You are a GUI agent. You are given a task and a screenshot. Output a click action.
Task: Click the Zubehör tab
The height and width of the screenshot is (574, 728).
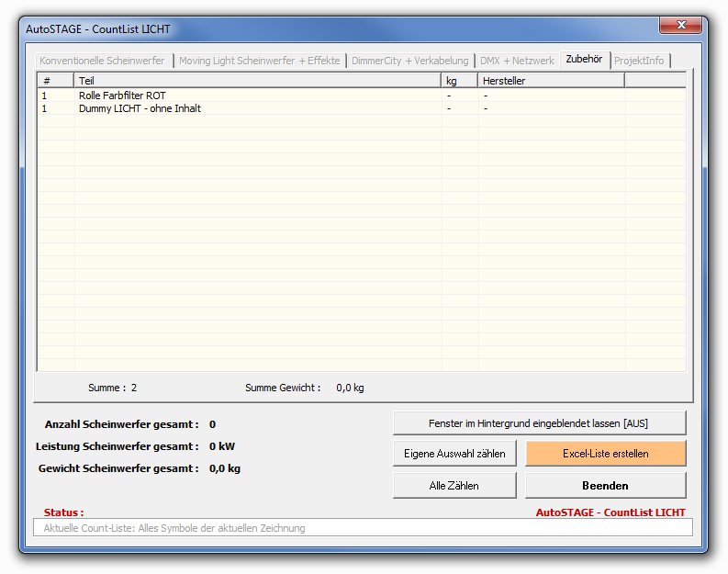click(584, 60)
